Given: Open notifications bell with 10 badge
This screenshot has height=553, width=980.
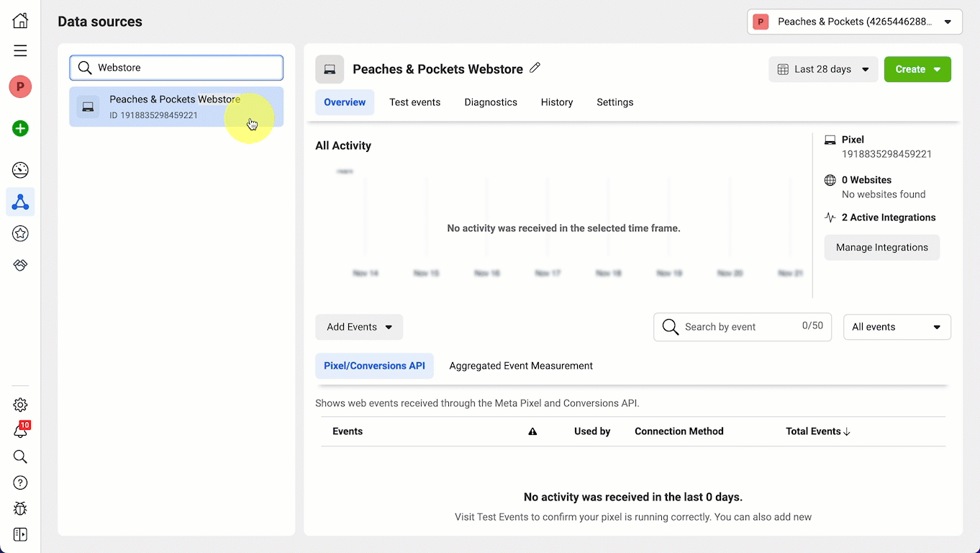Looking at the screenshot, I should click(20, 431).
